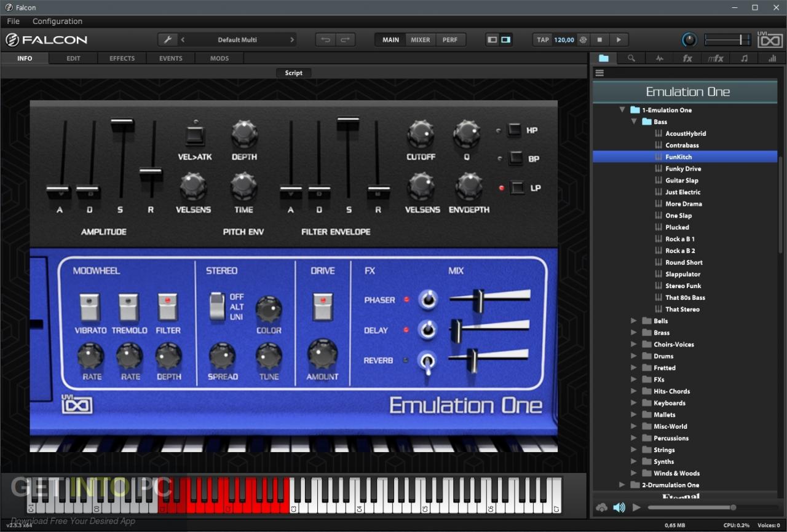Click the Script button

pos(294,72)
